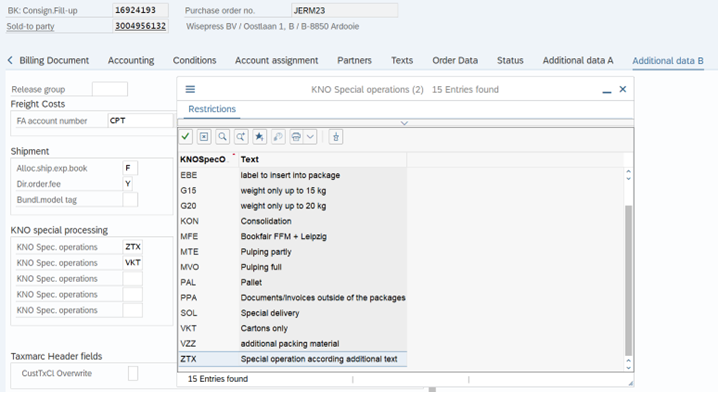Select the VZZ additional packing material row

293,343
